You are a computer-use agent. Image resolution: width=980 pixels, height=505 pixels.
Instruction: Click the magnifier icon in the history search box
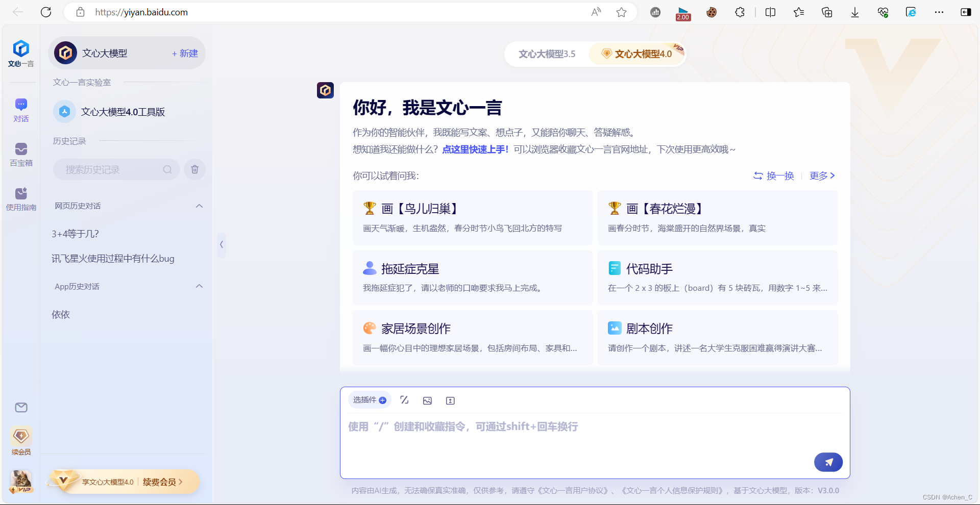pyautogui.click(x=167, y=169)
